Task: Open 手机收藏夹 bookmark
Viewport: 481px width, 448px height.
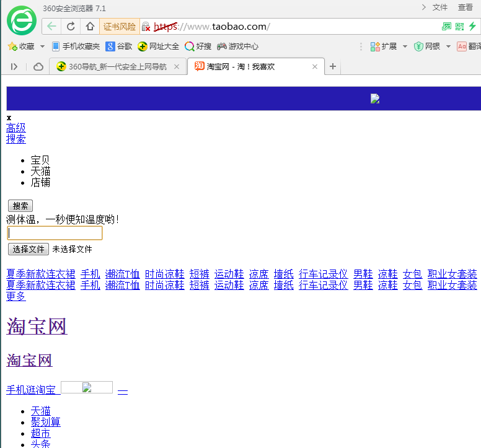Action: pyautogui.click(x=76, y=46)
